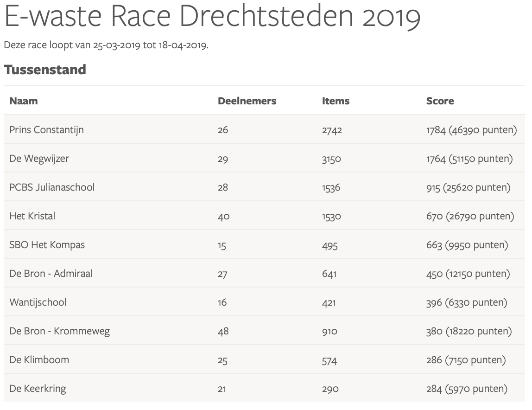Screen dimensions: 532x410
Task: Click the Deelnemers column header
Action: coord(247,101)
